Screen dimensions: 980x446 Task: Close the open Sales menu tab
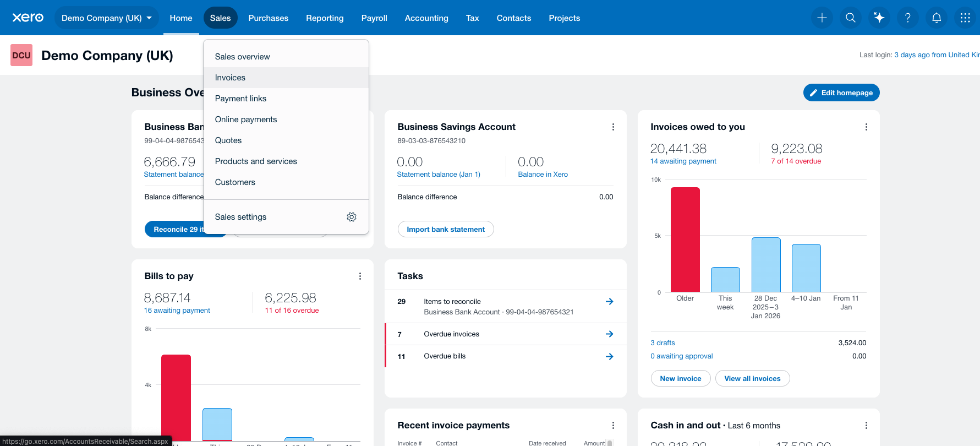point(221,18)
